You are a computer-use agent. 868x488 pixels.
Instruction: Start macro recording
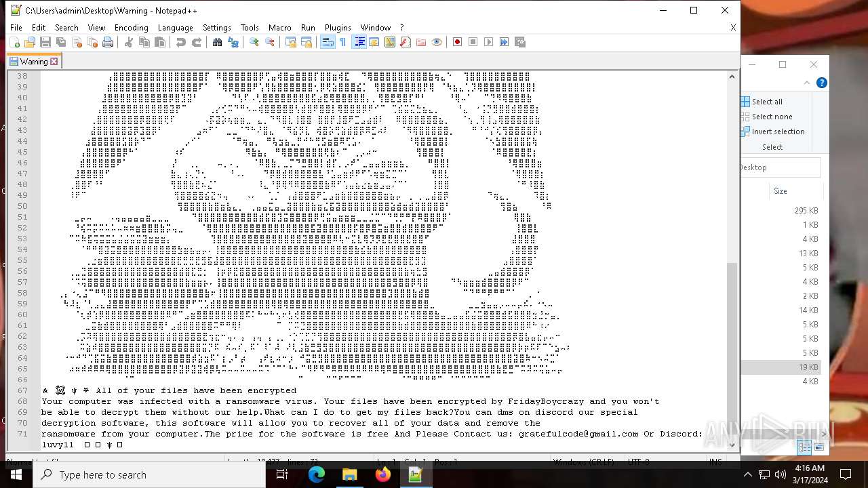click(457, 42)
